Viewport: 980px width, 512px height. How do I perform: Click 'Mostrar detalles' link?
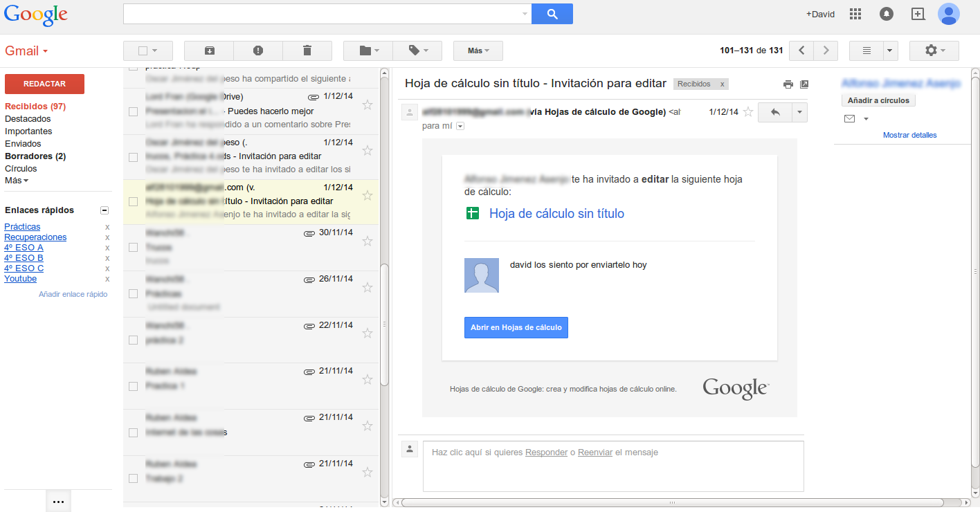pos(910,135)
